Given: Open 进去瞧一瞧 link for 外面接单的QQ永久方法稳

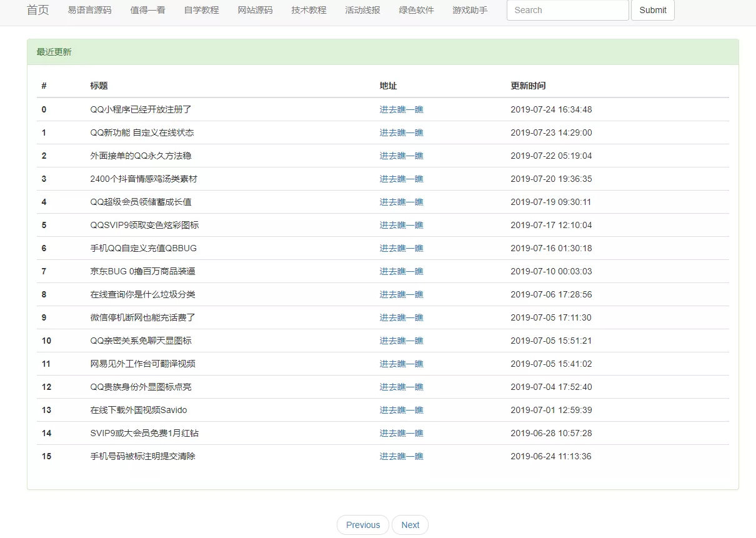Looking at the screenshot, I should pos(402,156).
